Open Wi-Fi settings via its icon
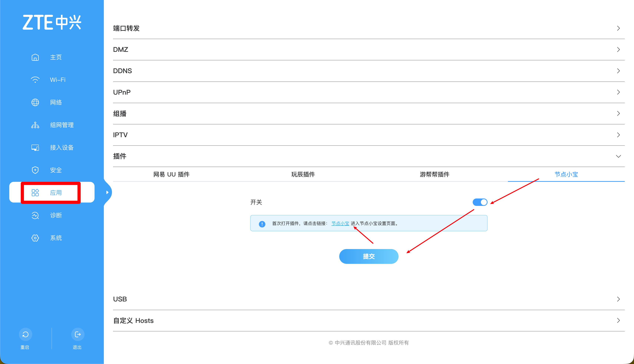This screenshot has width=634, height=364. pos(35,80)
